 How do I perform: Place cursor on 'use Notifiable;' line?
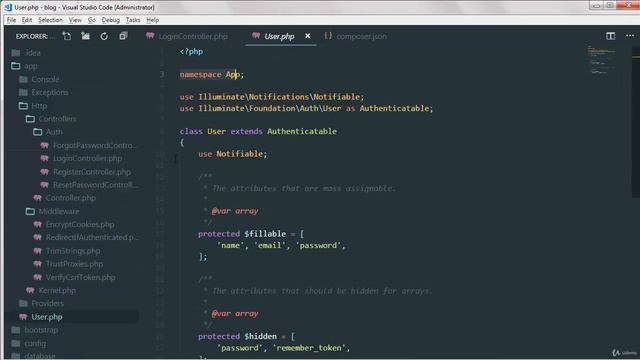[x=232, y=154]
